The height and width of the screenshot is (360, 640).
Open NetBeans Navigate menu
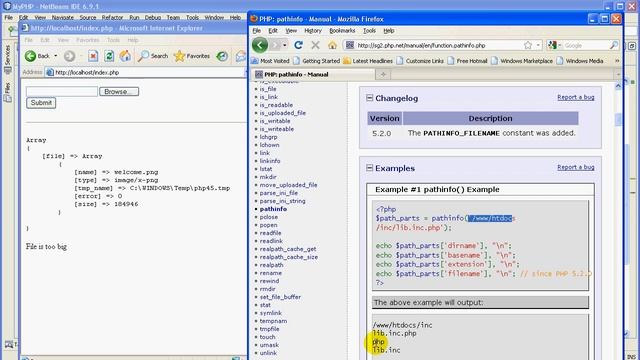[x=62, y=18]
